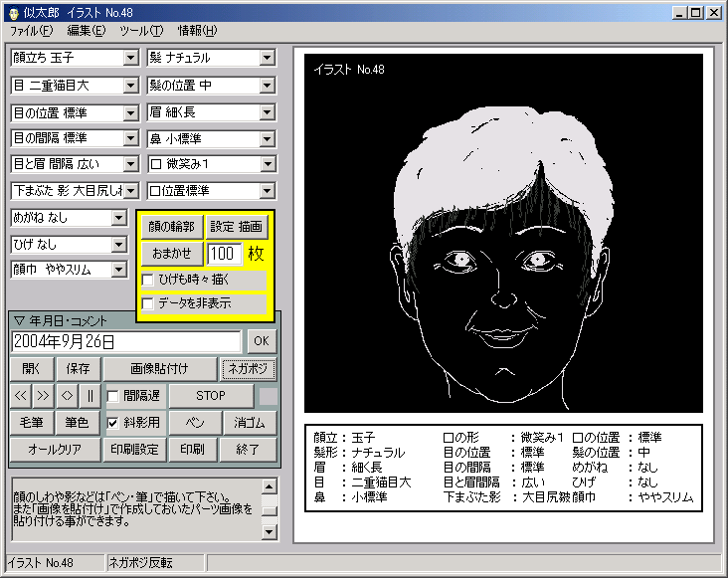This screenshot has height=578, width=728.
Task: Open the 編集(E) menu
Action: pos(87,31)
